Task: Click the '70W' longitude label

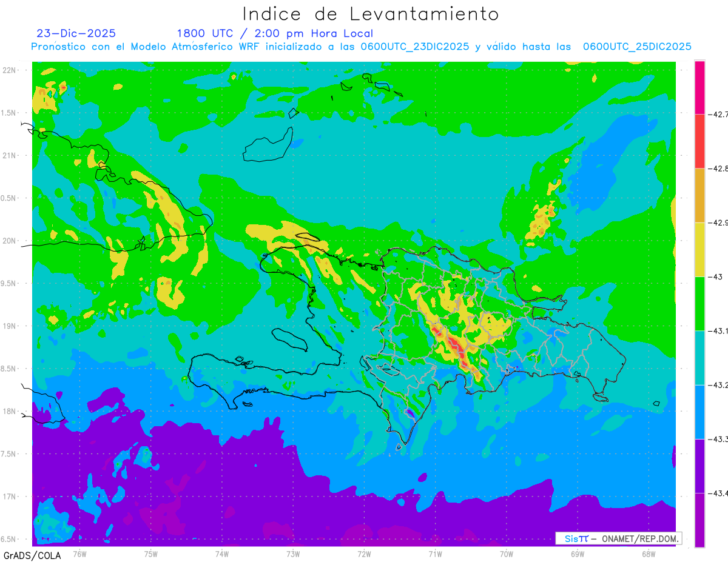Action: coord(507,554)
